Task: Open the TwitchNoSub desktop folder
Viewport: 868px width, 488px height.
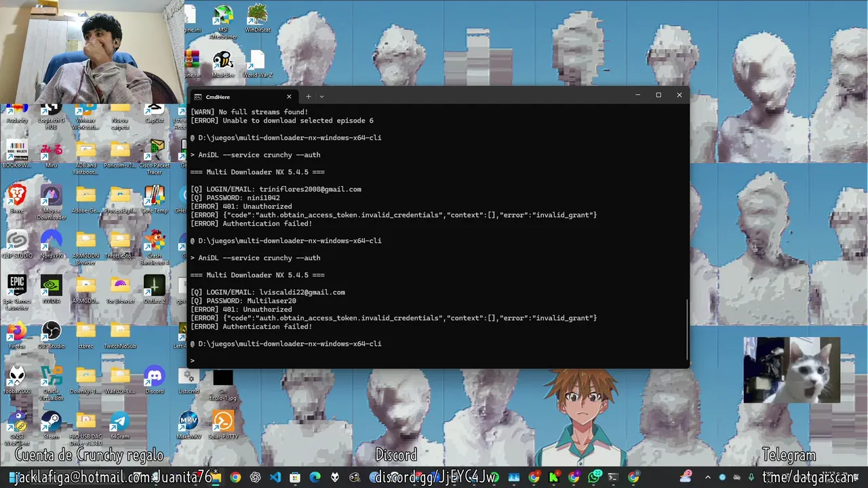Action: [x=120, y=335]
